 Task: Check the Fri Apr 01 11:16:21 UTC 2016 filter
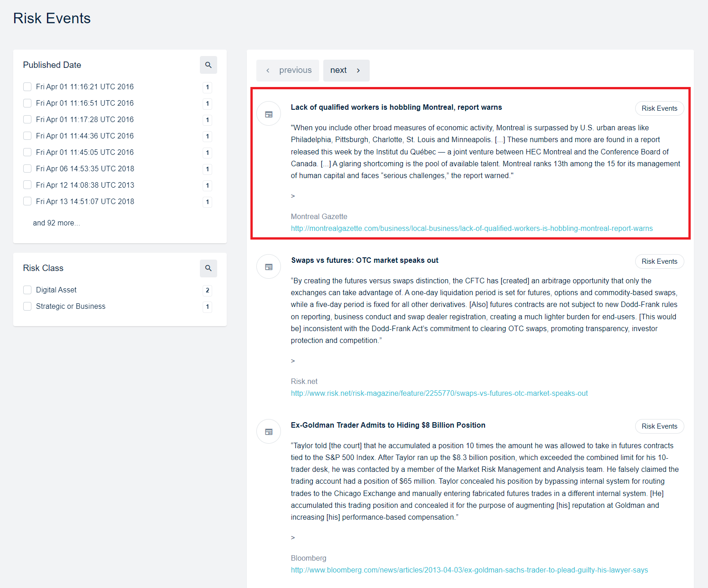point(27,87)
